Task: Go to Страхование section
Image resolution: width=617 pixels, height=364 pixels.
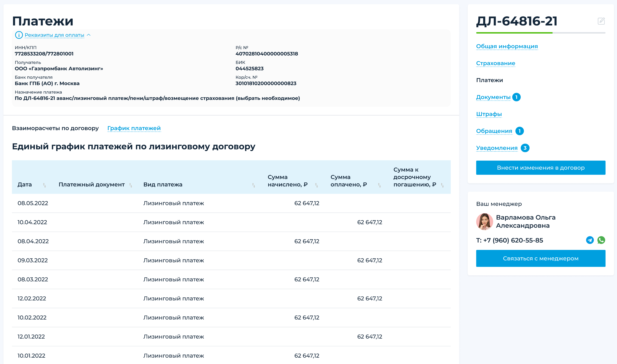Action: point(495,63)
